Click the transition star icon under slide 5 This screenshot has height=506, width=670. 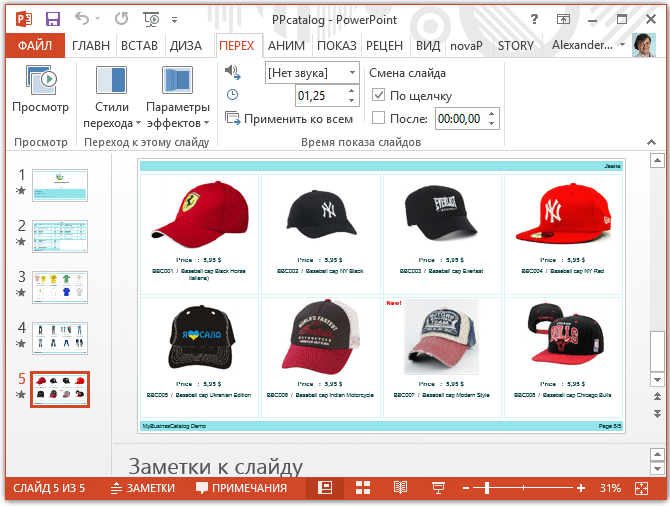pyautogui.click(x=21, y=394)
